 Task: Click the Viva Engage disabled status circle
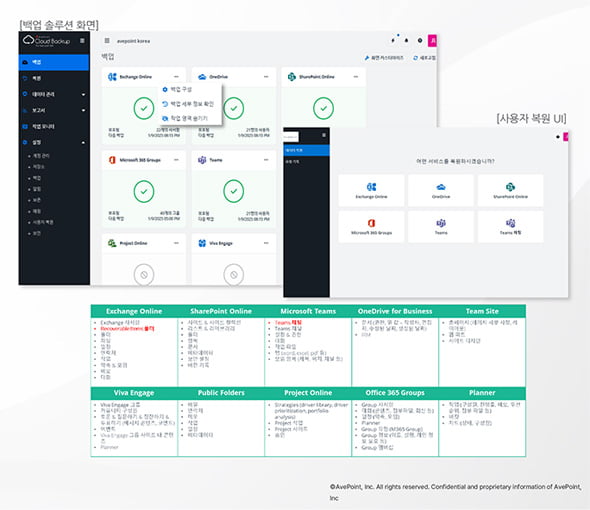[234, 275]
